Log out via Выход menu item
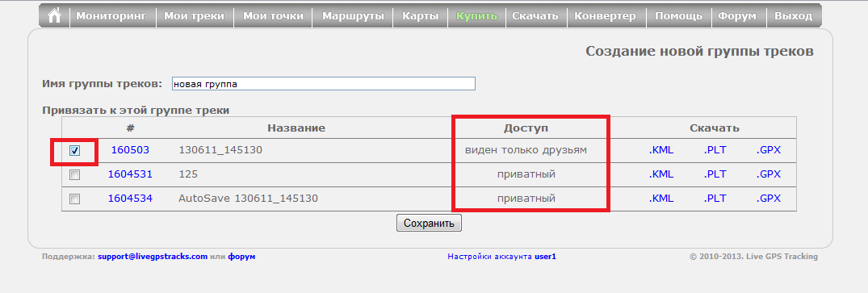This screenshot has height=293, width=868. (793, 16)
